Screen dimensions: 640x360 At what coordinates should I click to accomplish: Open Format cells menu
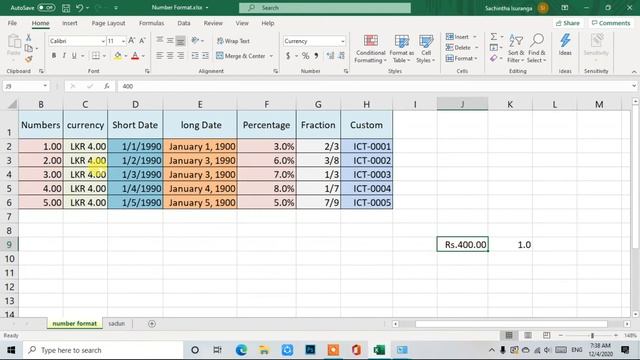pos(461,59)
